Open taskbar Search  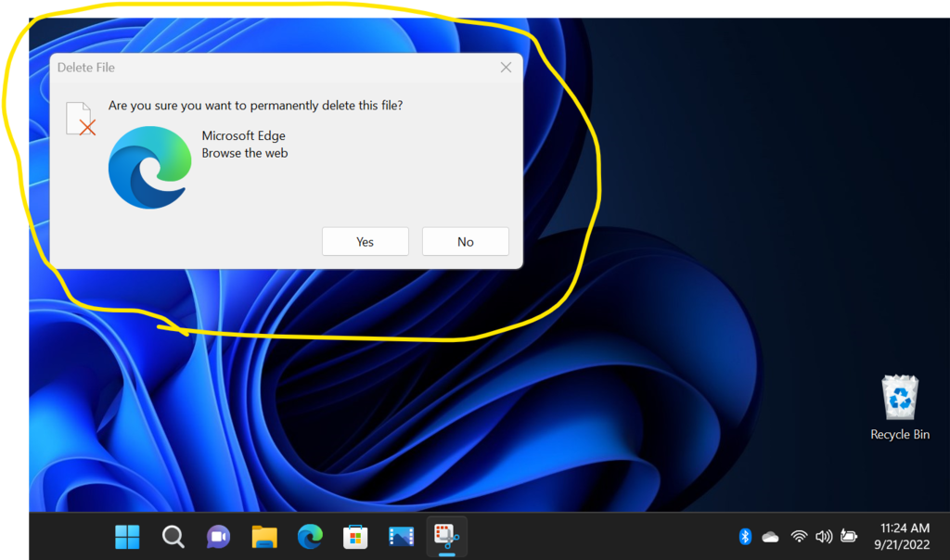pos(173,537)
